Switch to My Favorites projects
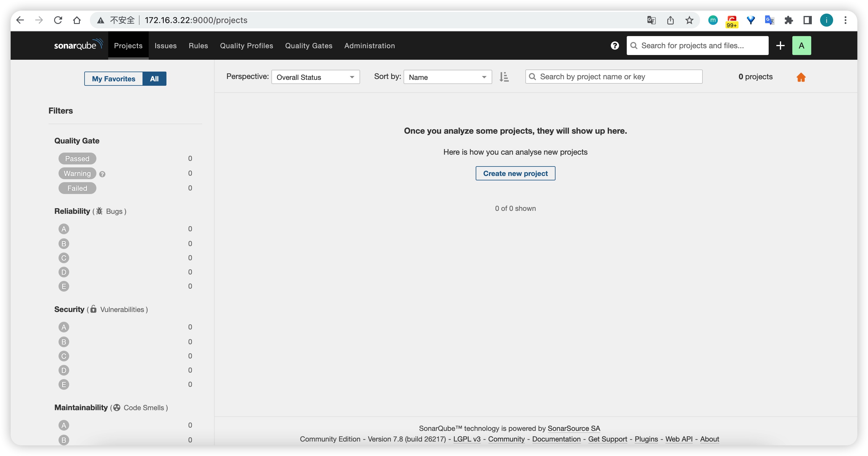The width and height of the screenshot is (868, 456). [x=114, y=79]
